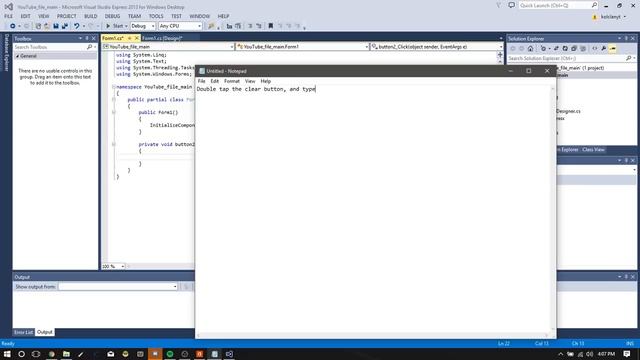The image size is (640, 360).
Task: Collapse the namespace YouTube_file_main code region
Action: [x=114, y=87]
